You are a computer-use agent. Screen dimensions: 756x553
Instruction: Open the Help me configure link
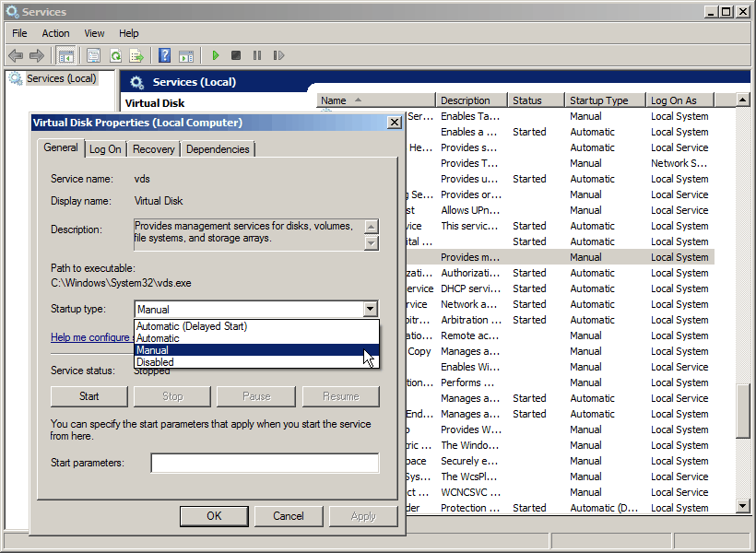pos(91,337)
